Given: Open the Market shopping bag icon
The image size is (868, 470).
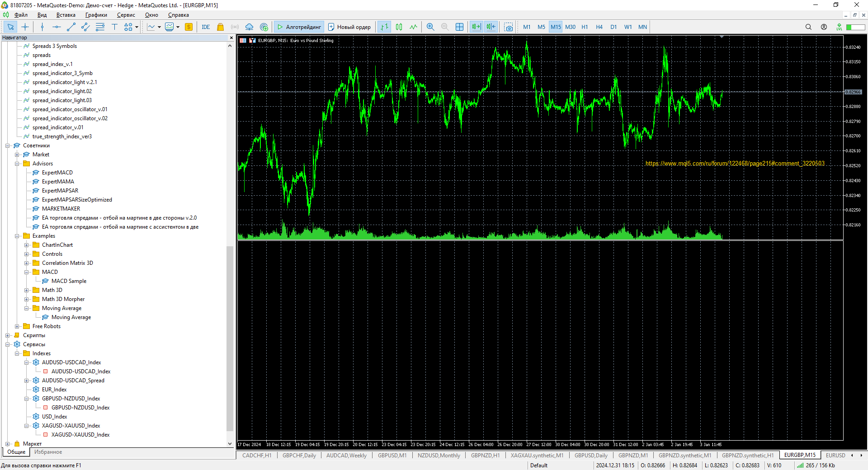Looking at the screenshot, I should click(x=220, y=27).
